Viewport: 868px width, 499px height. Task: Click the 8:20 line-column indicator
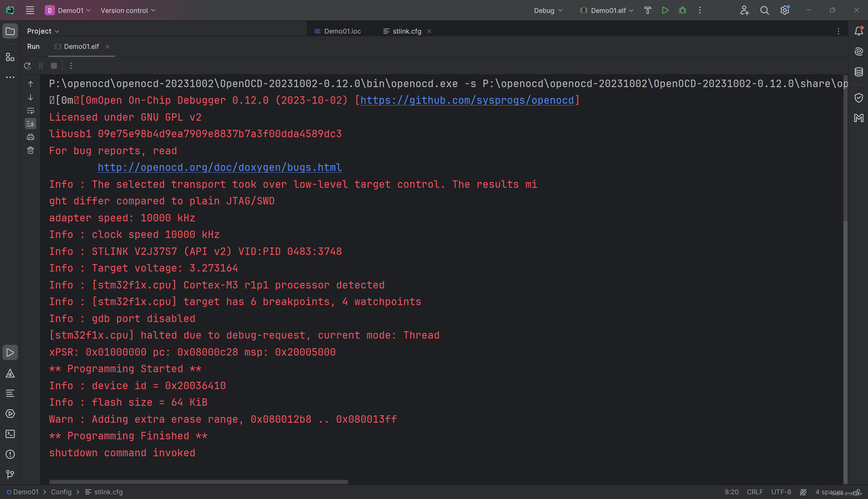732,492
